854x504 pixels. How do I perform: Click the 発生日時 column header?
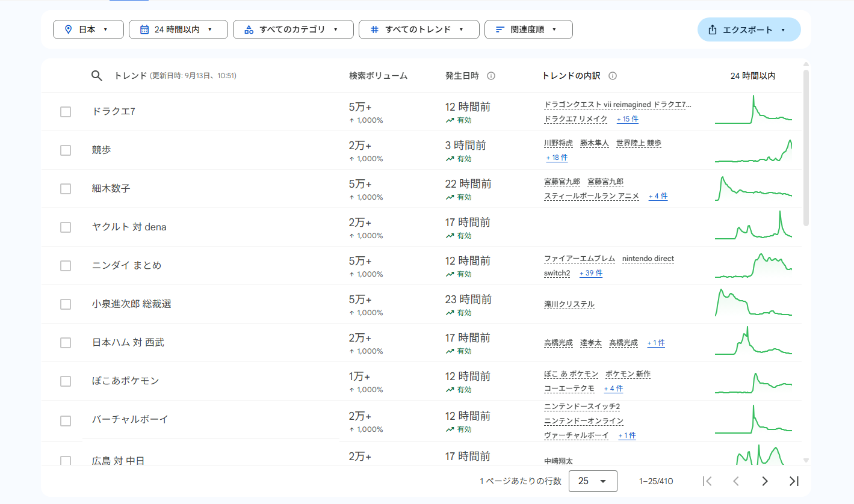(462, 76)
